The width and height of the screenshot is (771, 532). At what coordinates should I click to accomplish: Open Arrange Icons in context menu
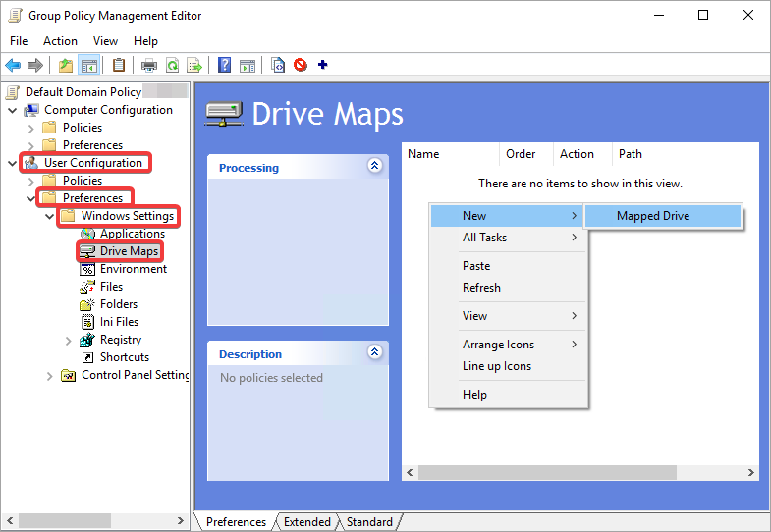coord(509,345)
